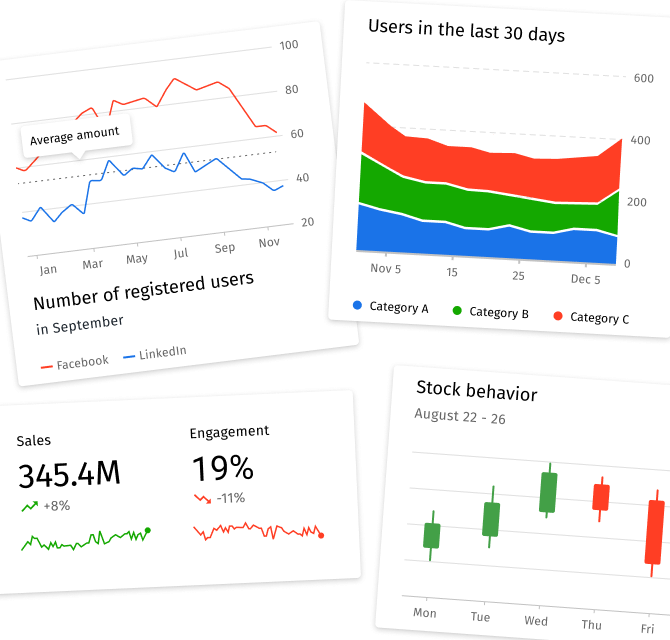This screenshot has height=640, width=670.
Task: Click the 25 date axis label
Action: [x=518, y=276]
